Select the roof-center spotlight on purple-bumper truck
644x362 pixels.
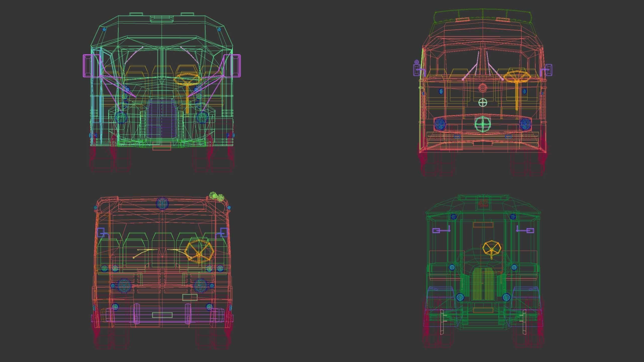[x=162, y=203]
